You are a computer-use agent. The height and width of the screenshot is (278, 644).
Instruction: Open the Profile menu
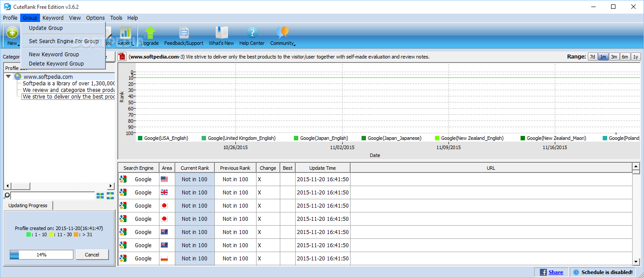tap(10, 18)
